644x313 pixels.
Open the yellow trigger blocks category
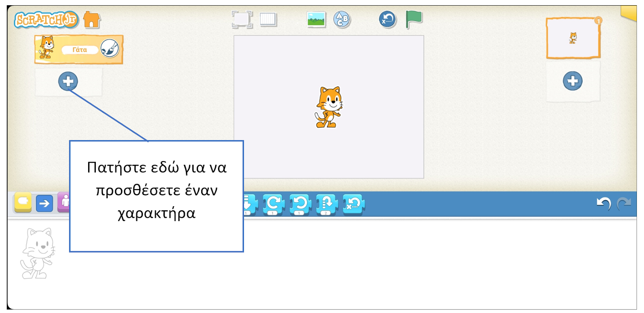(x=23, y=202)
